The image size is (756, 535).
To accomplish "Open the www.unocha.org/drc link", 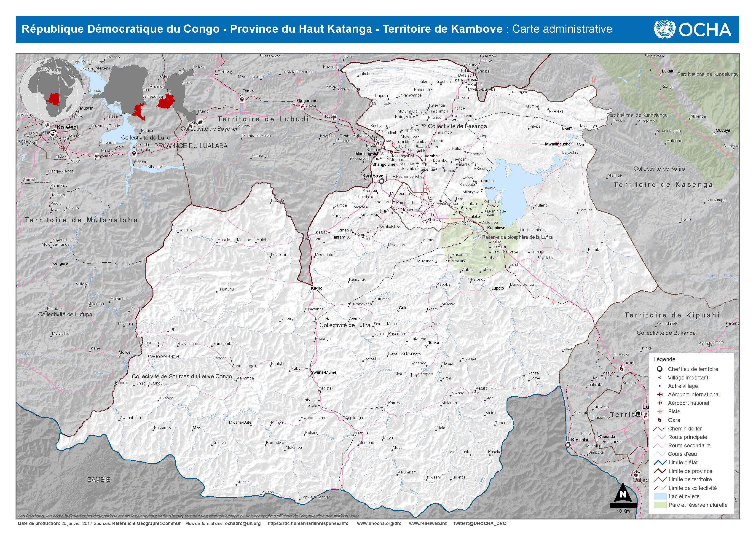I will tap(379, 523).
